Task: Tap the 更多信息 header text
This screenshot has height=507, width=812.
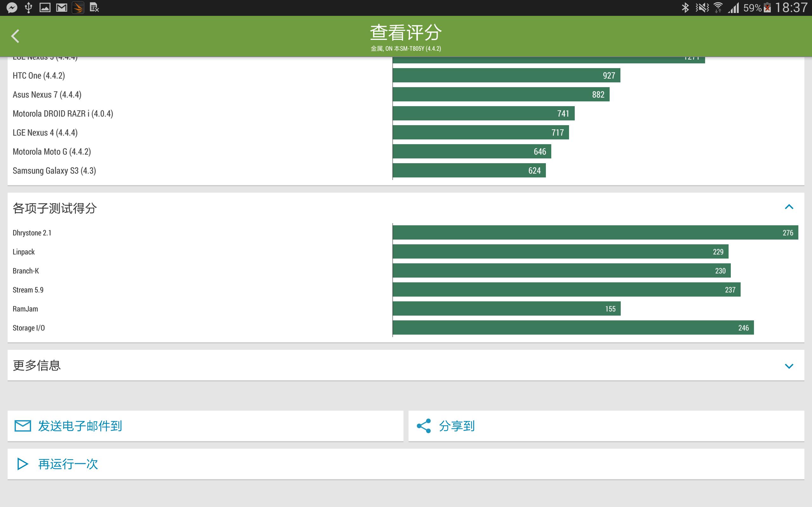Action: tap(36, 365)
